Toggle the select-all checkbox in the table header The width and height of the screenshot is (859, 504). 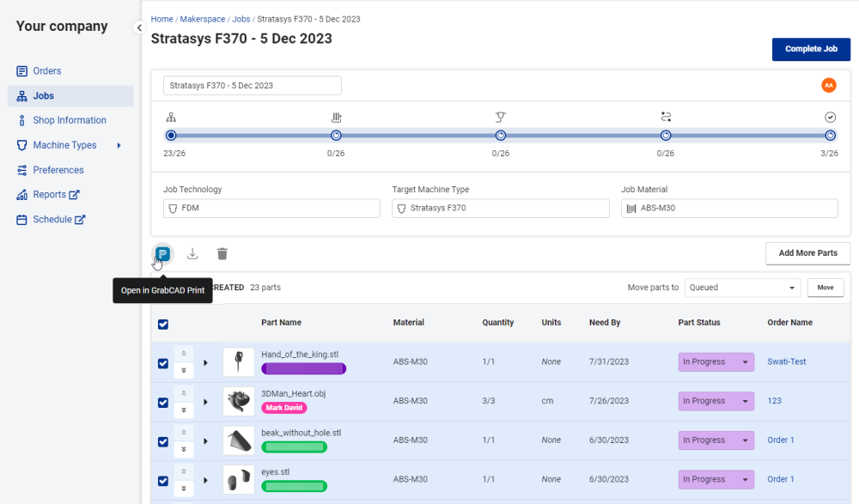[163, 325]
